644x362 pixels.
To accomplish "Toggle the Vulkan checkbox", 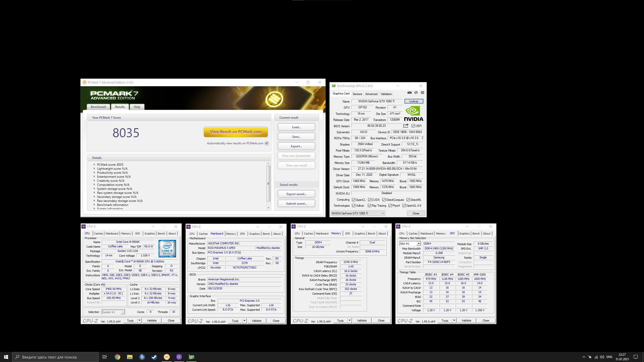I will coord(353,205).
